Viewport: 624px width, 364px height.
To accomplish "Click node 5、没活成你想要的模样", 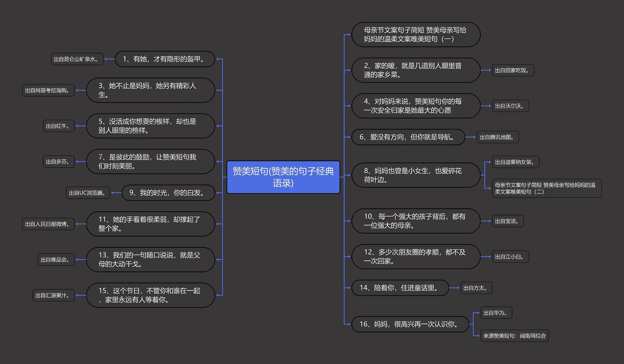I will [150, 126].
